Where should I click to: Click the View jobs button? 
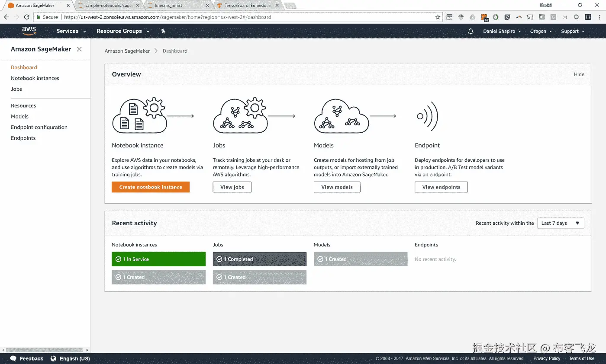click(232, 187)
